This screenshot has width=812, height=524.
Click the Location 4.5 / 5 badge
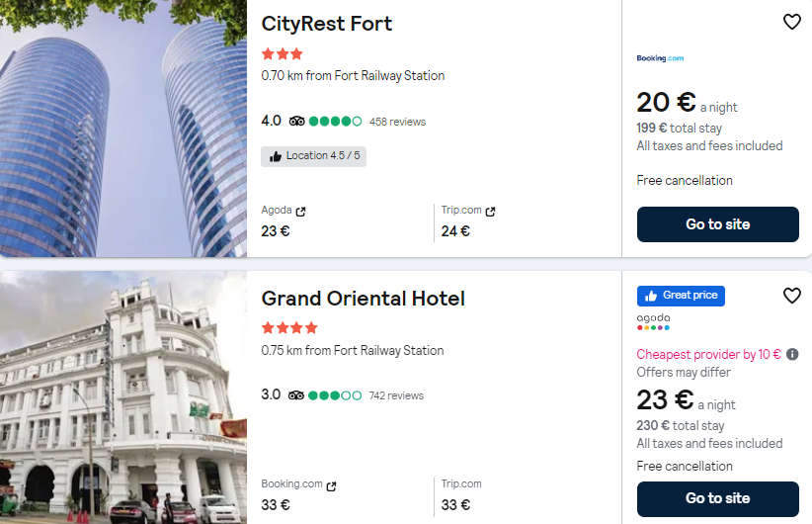click(313, 156)
